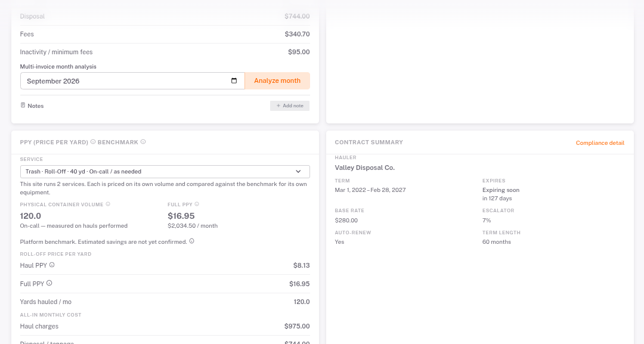Viewport: 644px width, 344px height.
Task: Click info icon beside the FULL PPY caption
Action: pos(197,204)
